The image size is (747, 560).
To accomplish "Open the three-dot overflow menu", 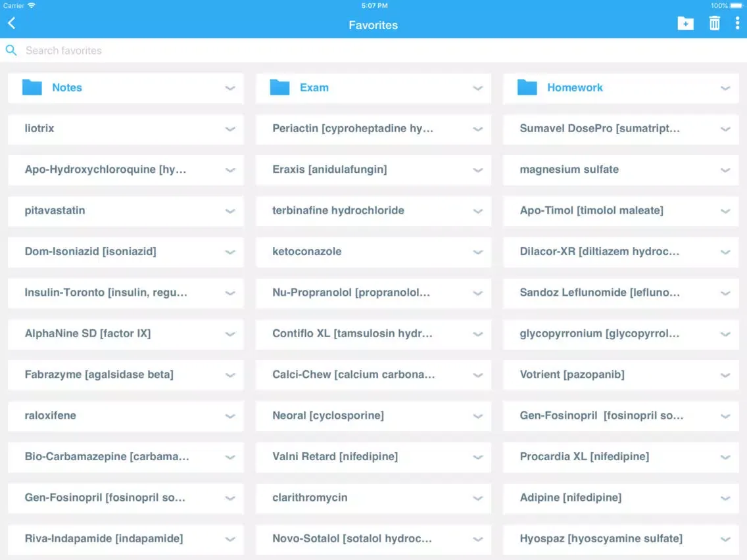I will 737,24.
